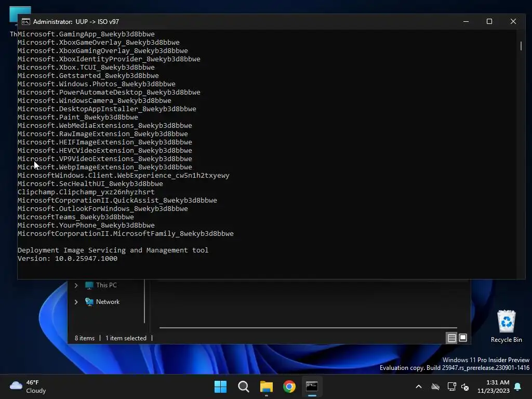532x399 pixels.
Task: Select the Command Prompt taskbar icon
Action: (312, 387)
